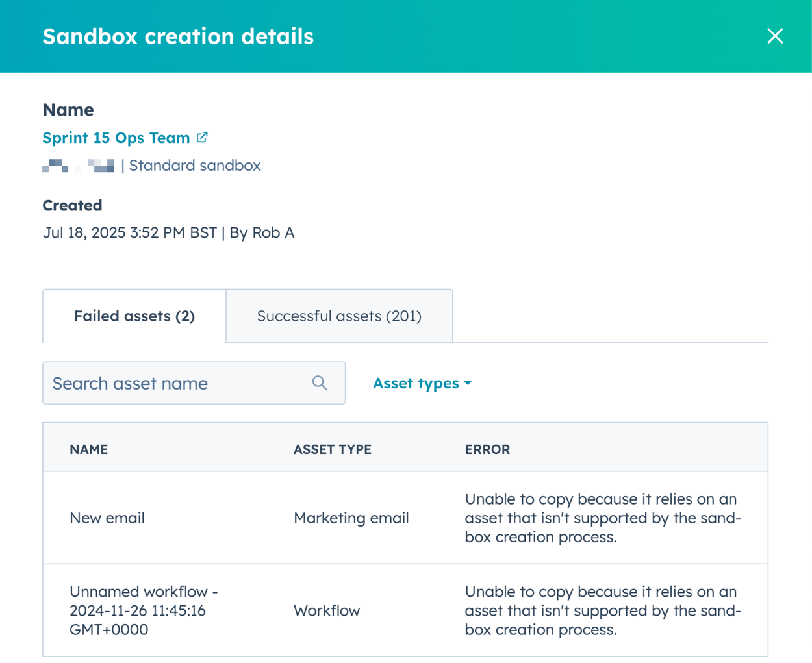812x663 pixels.
Task: Select the Failed assets (2) tab
Action: pyautogui.click(x=133, y=316)
